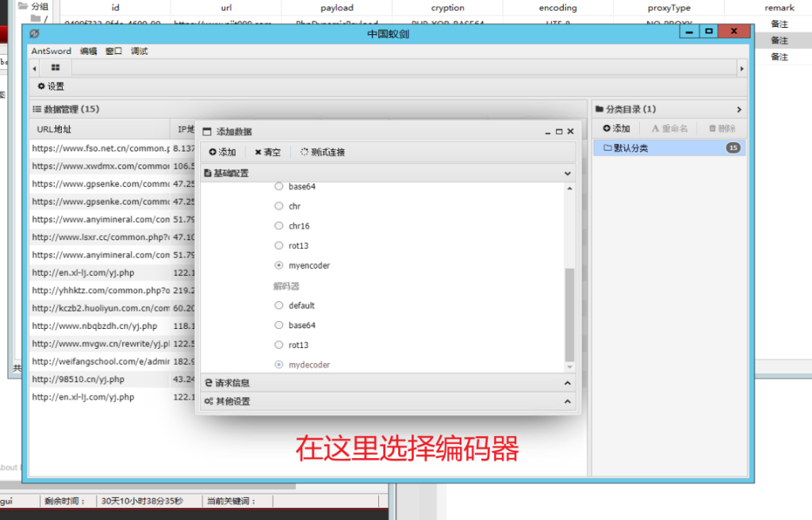Collapse the 基础配置 section
Screen dimensions: 812x520
tap(567, 173)
